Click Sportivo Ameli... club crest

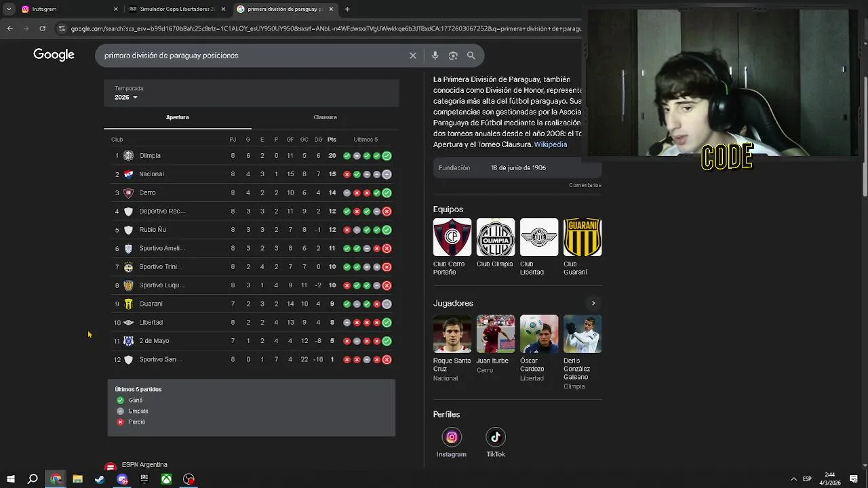[x=128, y=248]
